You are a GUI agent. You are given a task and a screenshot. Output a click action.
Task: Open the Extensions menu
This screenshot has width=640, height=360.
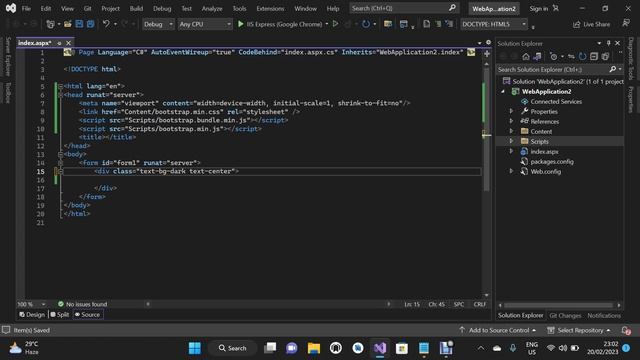[270, 9]
